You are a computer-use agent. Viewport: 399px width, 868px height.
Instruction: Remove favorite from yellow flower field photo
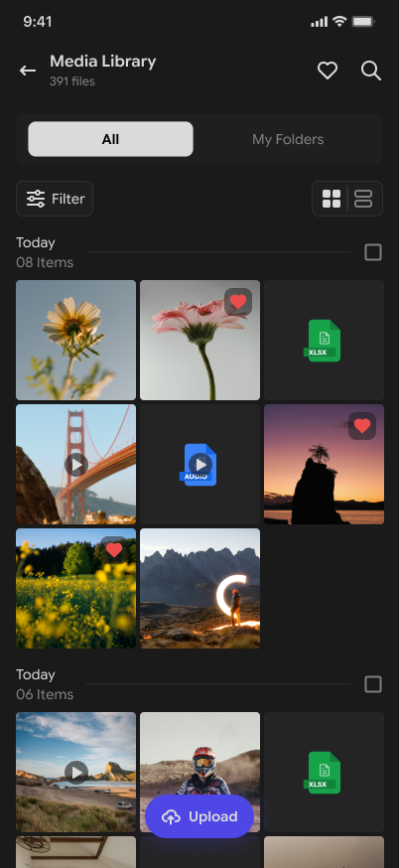[x=114, y=550]
